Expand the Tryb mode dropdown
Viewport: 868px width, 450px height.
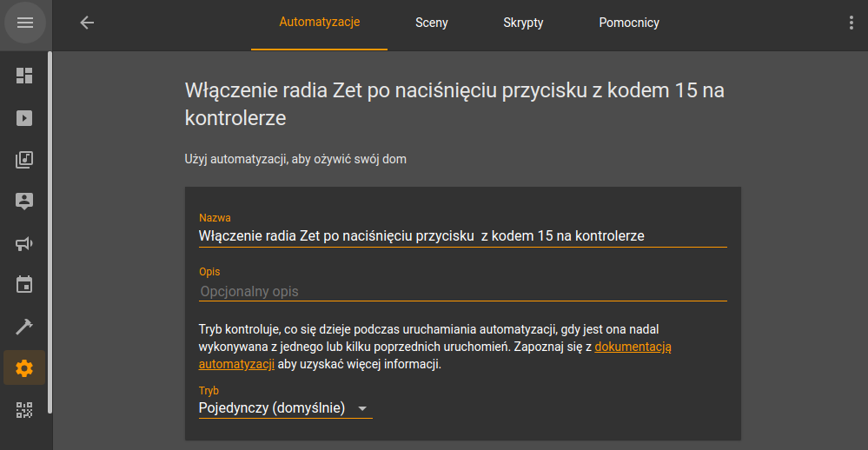tap(285, 408)
